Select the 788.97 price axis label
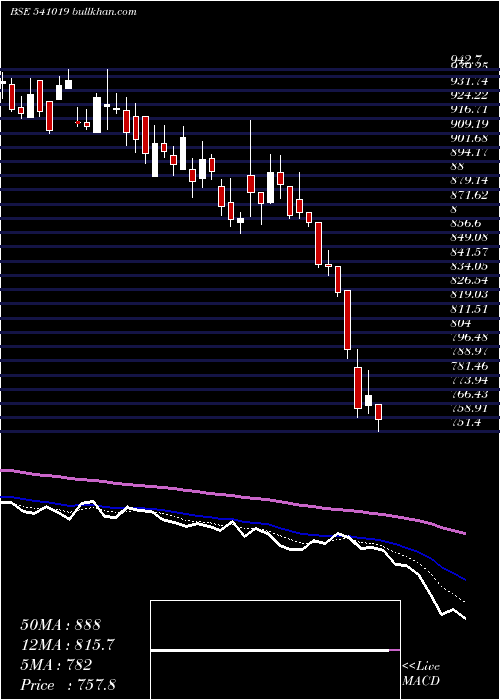The width and height of the screenshot is (500, 700). click(469, 351)
